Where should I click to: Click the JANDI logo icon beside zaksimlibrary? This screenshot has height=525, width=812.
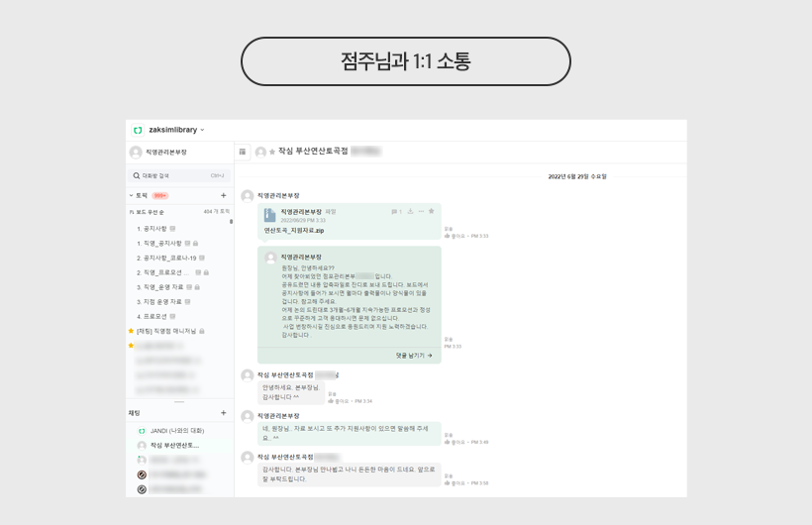click(139, 130)
